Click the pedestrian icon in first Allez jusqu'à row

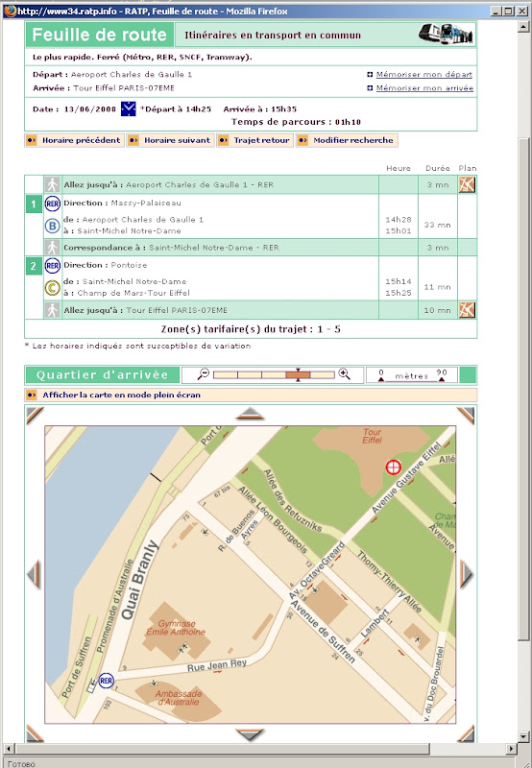click(53, 184)
